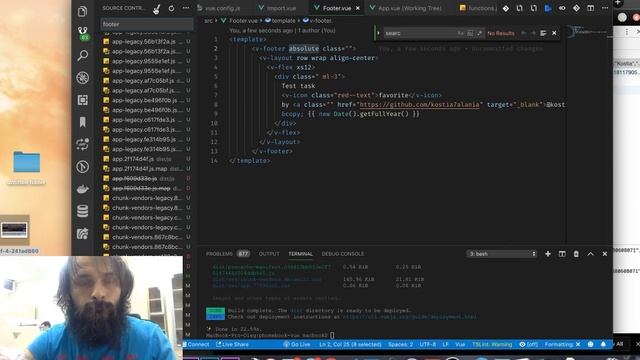
Task: Open the DEBUG CONSOLE panel tab
Action: point(343,254)
